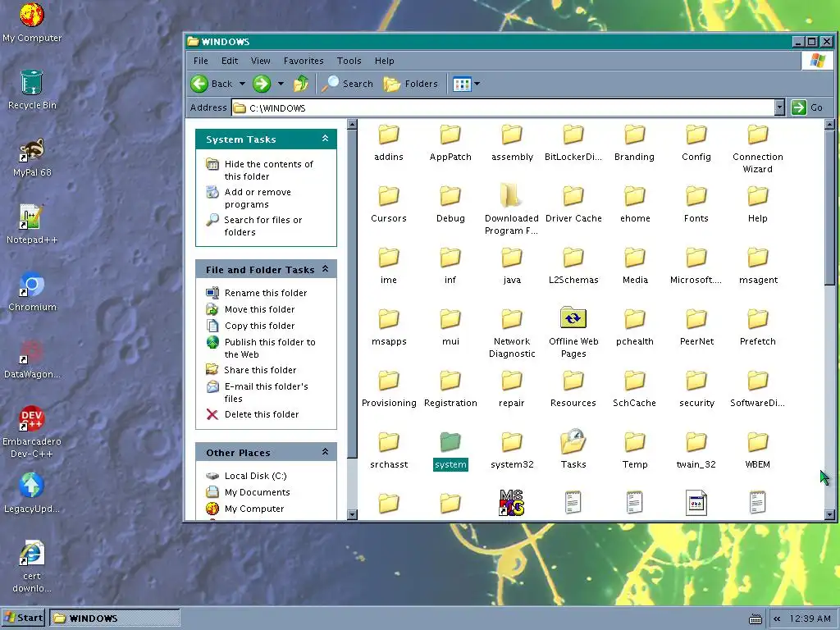Click the Go button
The height and width of the screenshot is (630, 840).
pyautogui.click(x=807, y=107)
